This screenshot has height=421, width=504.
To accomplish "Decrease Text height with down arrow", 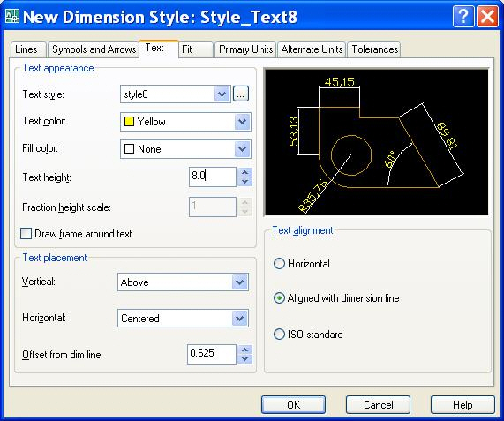I will coord(244,182).
